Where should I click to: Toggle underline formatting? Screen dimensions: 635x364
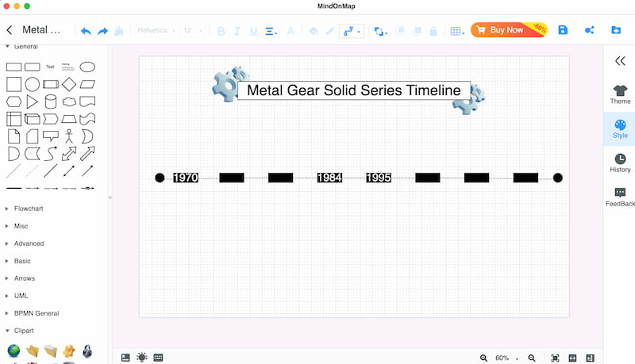click(x=253, y=31)
